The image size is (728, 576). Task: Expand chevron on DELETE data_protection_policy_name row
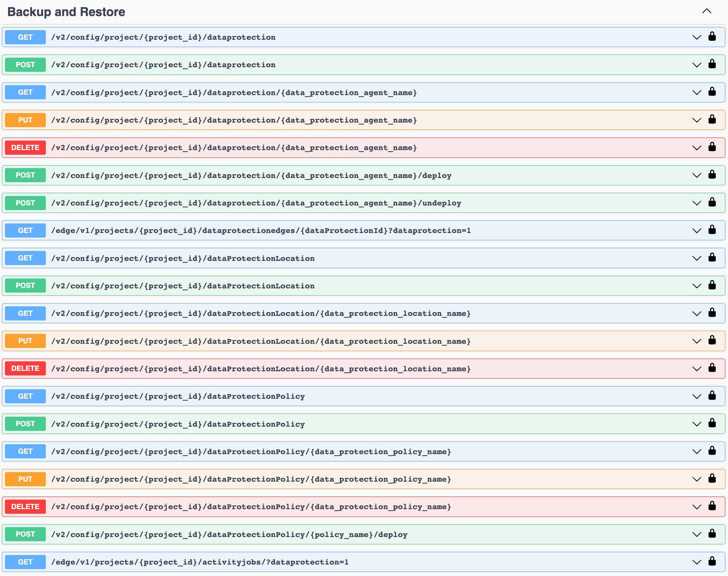[697, 507]
